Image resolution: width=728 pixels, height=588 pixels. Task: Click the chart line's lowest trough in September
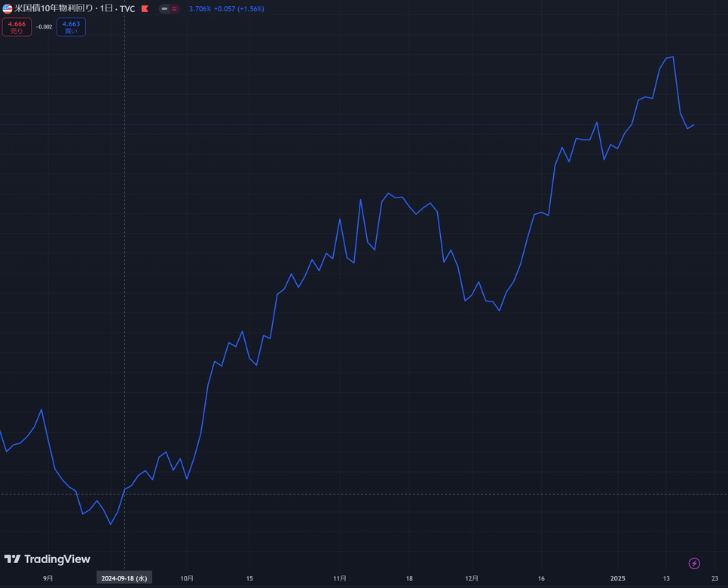pyautogui.click(x=111, y=524)
